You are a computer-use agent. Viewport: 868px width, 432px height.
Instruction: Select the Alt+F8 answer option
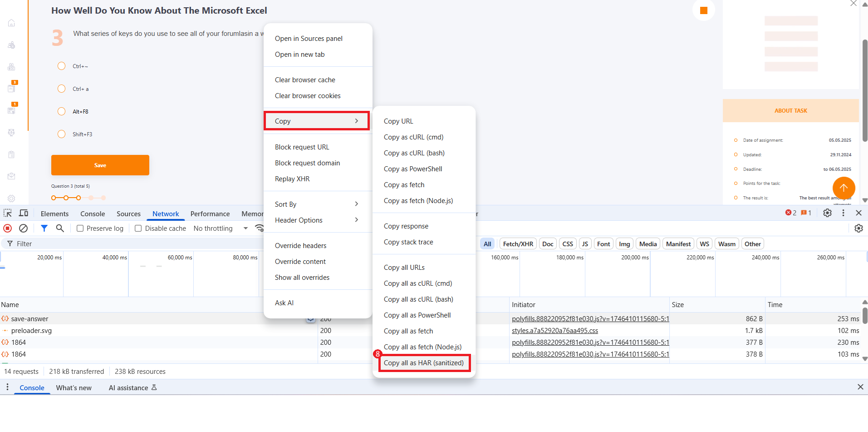62,111
